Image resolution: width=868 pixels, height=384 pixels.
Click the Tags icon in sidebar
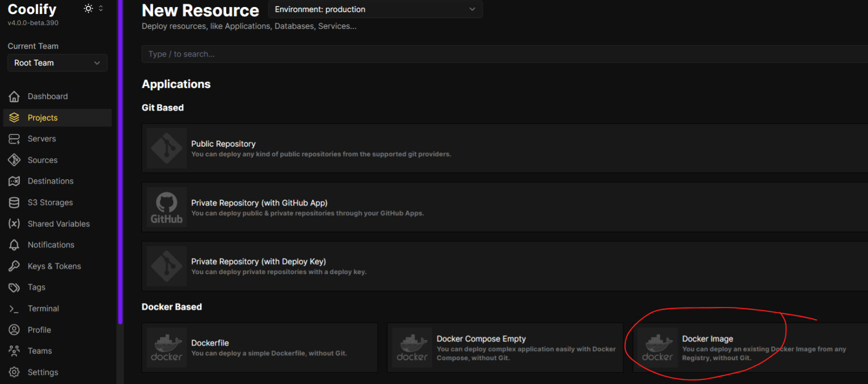(x=14, y=287)
